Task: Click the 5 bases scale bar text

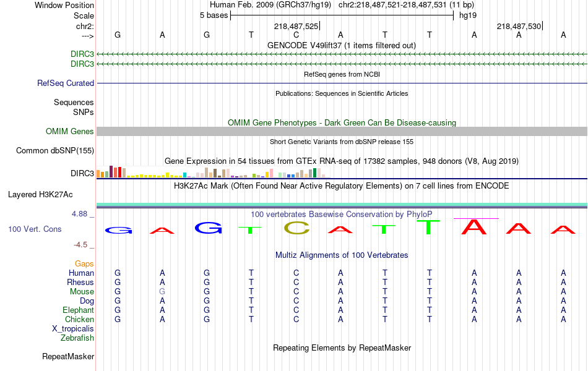Action: tap(214, 15)
